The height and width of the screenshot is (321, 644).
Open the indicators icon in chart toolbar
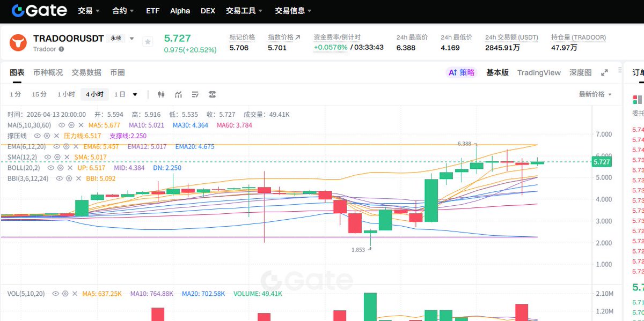click(178, 94)
